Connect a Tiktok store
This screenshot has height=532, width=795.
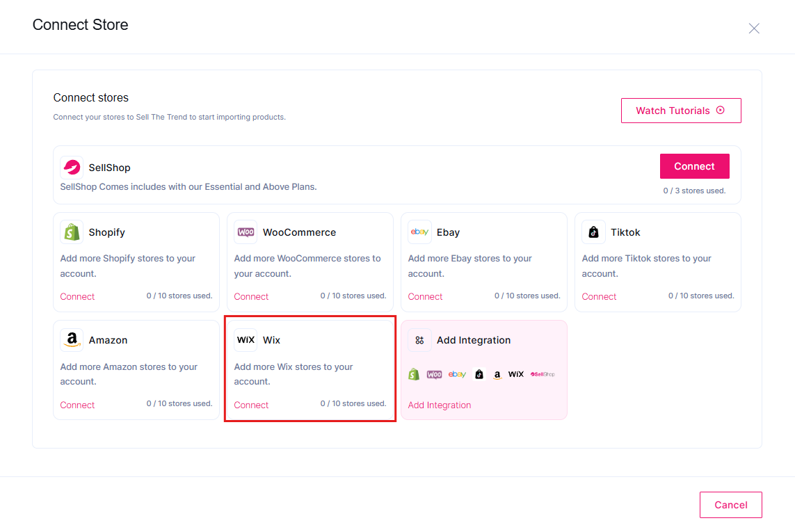(x=600, y=297)
